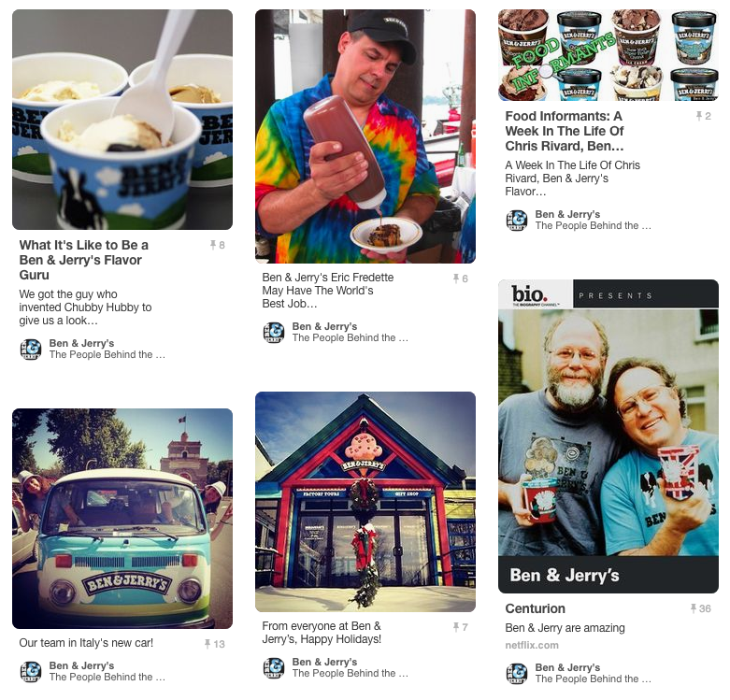Click Ben & Jerry's avatar under Food Informants pin
Screen dimensions: 730x700
point(517,221)
